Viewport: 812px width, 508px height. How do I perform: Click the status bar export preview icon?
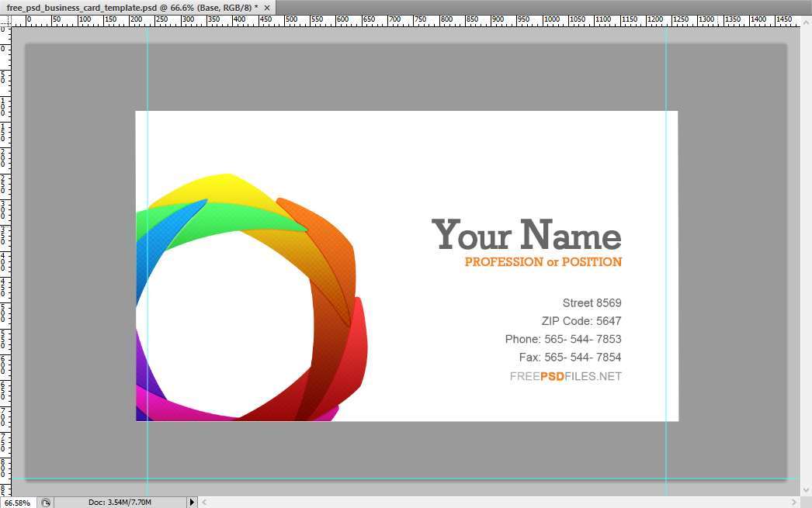coord(46,503)
